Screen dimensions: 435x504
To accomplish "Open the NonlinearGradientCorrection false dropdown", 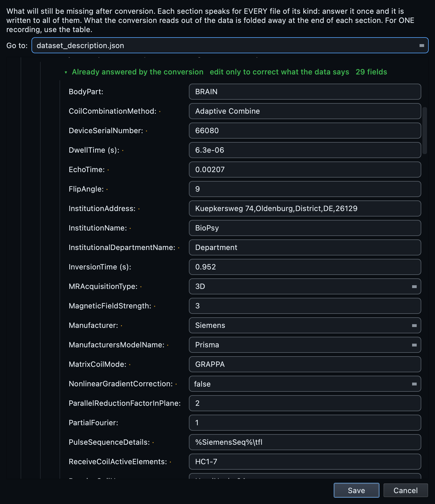I will (305, 384).
